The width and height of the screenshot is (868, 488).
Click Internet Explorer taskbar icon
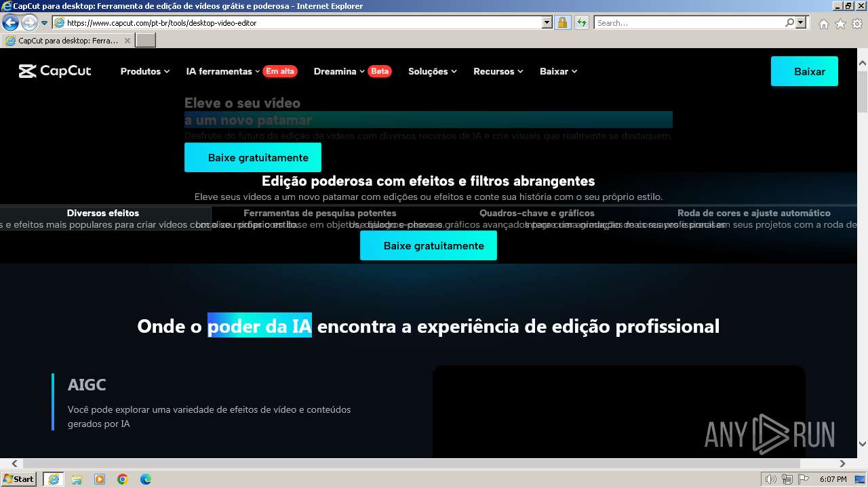(x=53, y=479)
